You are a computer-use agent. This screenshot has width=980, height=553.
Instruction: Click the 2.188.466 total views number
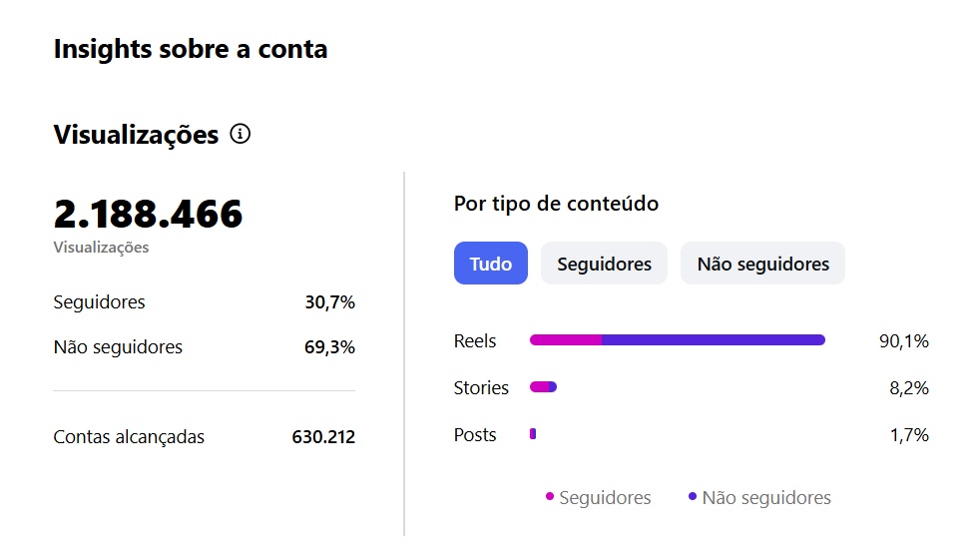tap(148, 214)
